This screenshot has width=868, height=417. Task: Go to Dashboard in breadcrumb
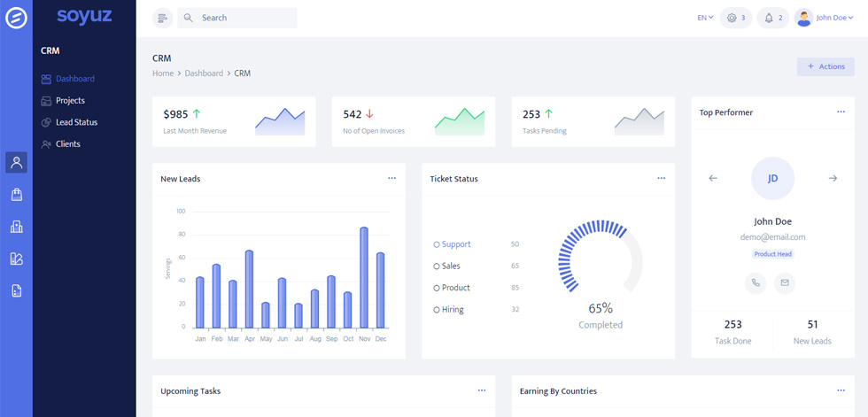click(x=204, y=73)
